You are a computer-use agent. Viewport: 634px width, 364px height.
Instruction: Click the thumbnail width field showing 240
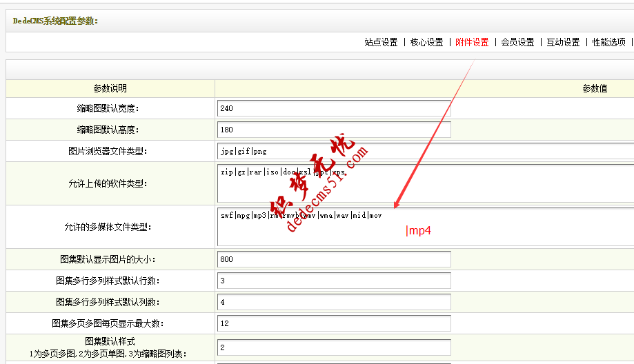(333, 108)
